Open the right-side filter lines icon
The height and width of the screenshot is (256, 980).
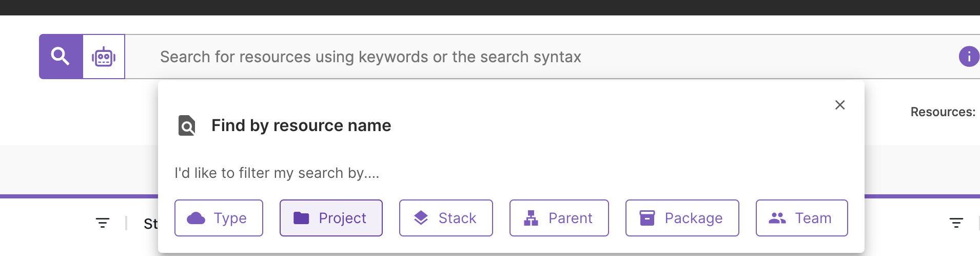point(956,223)
